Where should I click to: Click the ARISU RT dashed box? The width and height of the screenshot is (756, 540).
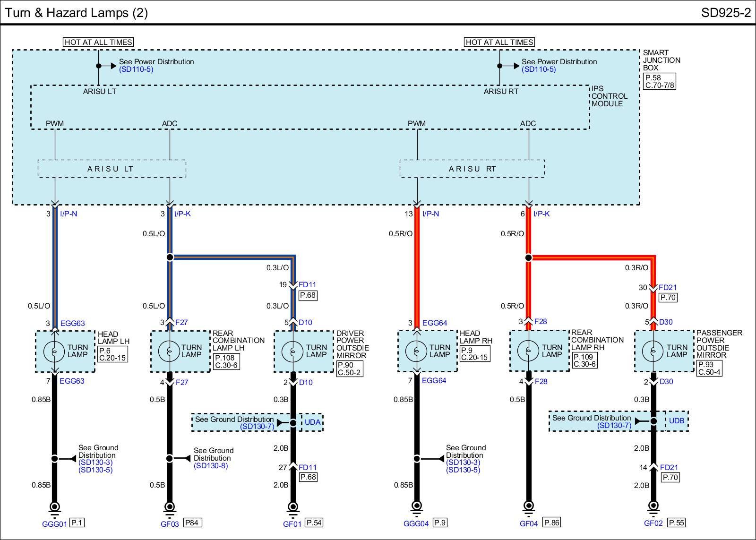(x=472, y=169)
